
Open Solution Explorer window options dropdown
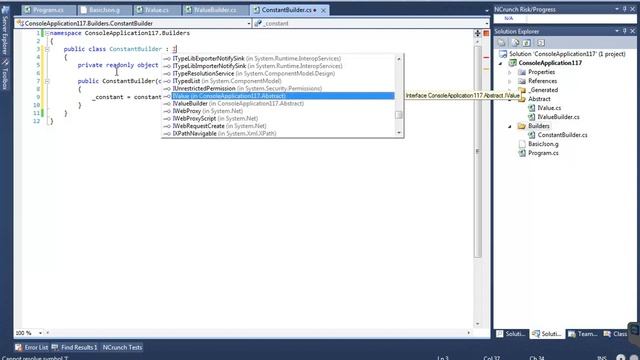pos(617,31)
